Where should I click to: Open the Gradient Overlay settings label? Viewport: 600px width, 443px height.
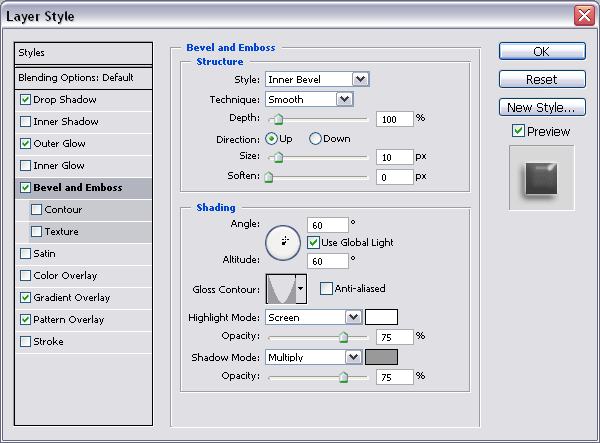coord(72,298)
